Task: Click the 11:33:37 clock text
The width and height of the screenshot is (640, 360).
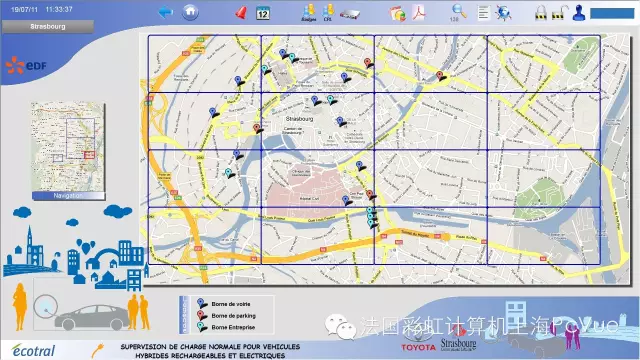Action: click(59, 9)
